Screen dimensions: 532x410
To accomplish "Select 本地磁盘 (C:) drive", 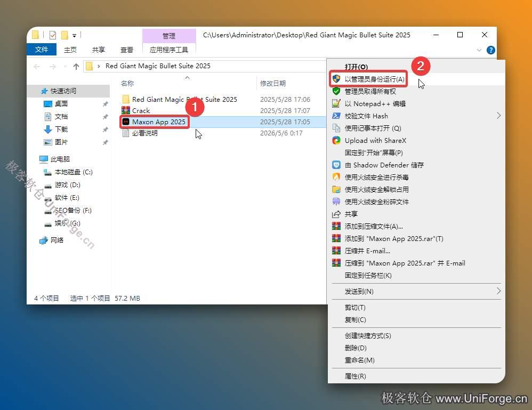I will (x=68, y=172).
